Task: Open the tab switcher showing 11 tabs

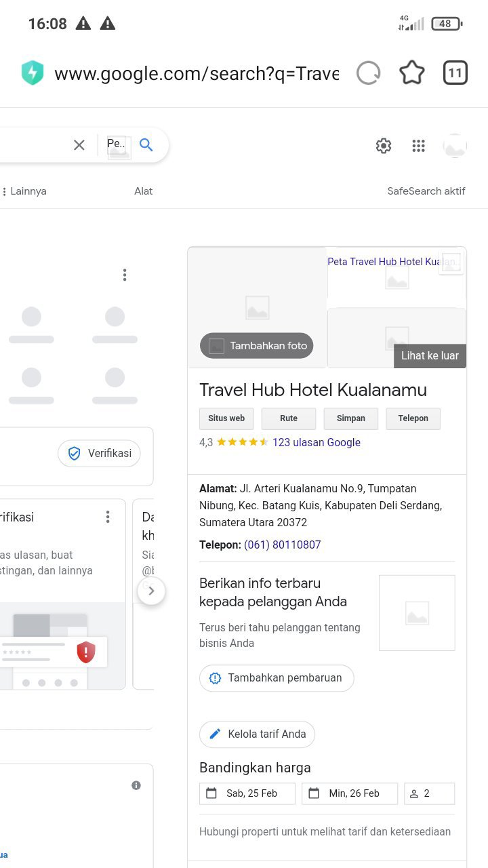Action: (x=455, y=73)
